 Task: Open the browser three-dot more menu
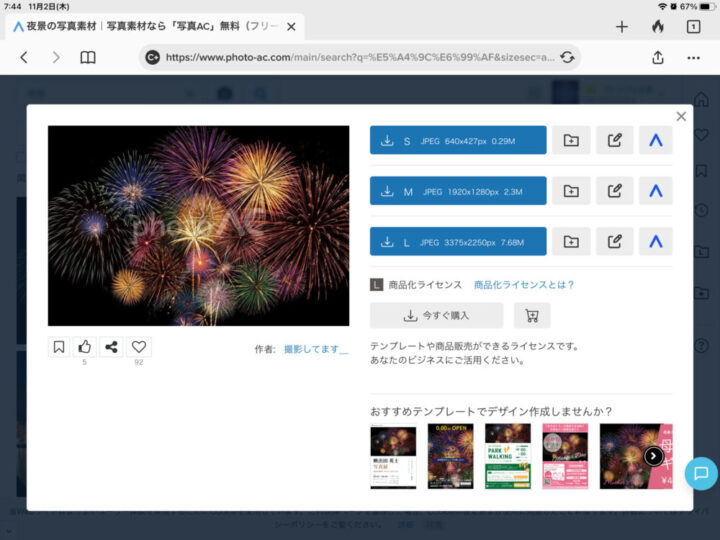[693, 58]
